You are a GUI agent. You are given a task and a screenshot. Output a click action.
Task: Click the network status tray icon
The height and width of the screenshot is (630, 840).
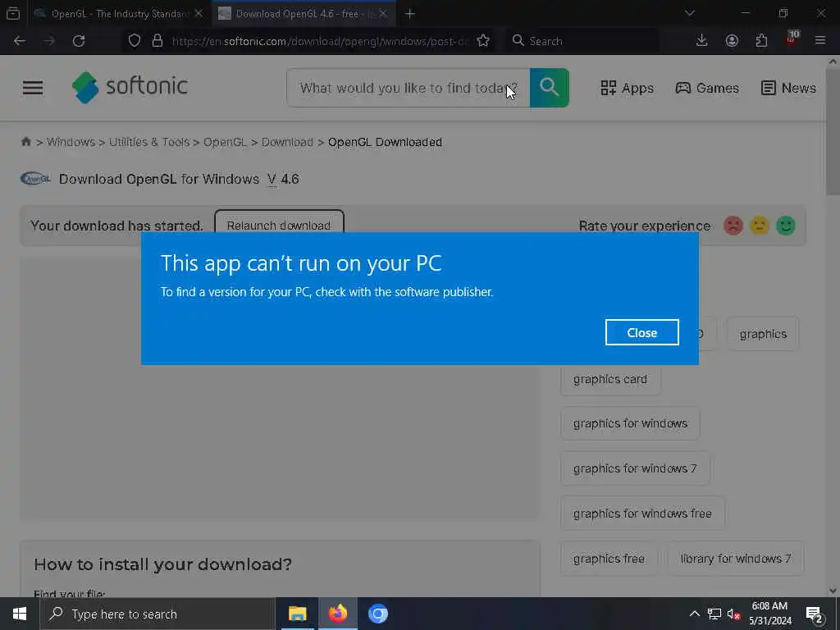714,614
